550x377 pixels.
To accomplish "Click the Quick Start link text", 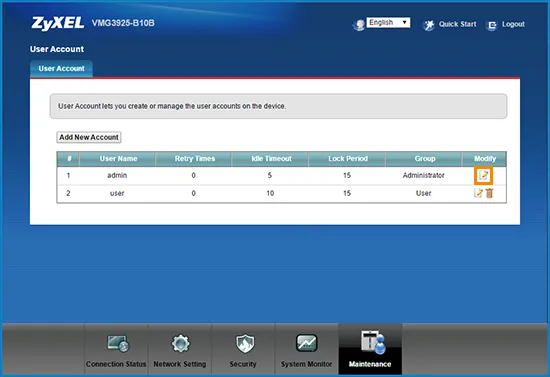I will coord(457,24).
